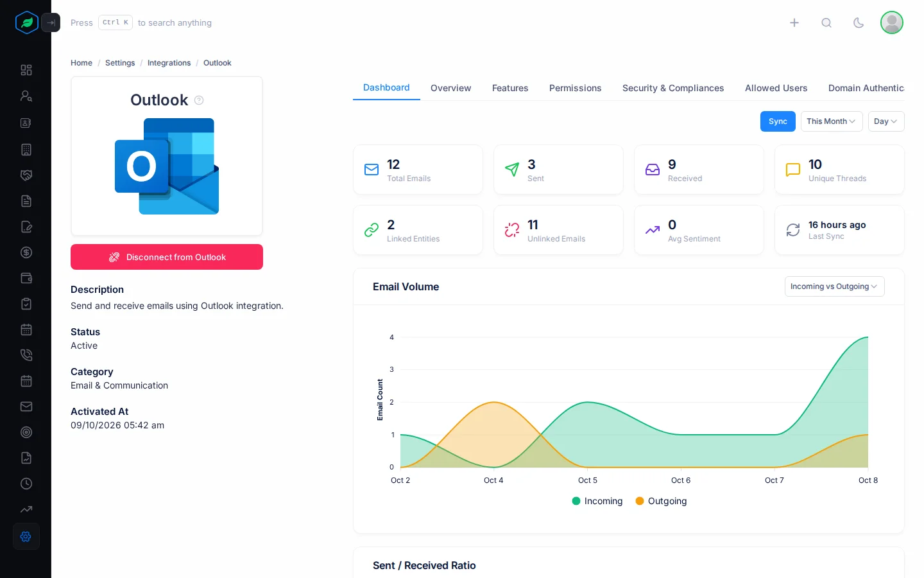Toggle dark mode with the moon icon
Viewport: 924px width, 578px height.
[x=859, y=22]
